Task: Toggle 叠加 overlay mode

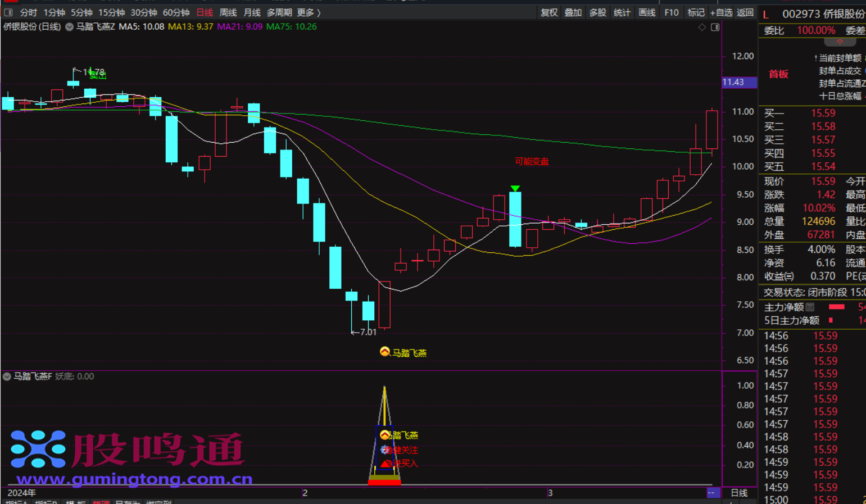Action: (x=573, y=12)
